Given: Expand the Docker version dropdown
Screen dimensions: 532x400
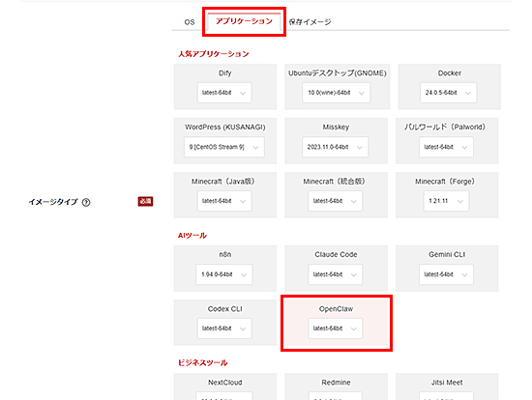Looking at the screenshot, I should (448, 93).
